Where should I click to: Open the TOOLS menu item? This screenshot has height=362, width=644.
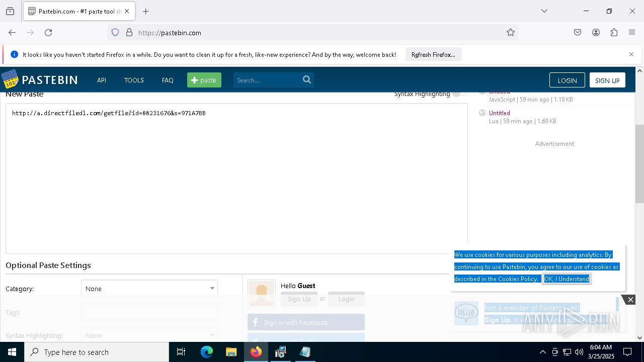tap(134, 80)
